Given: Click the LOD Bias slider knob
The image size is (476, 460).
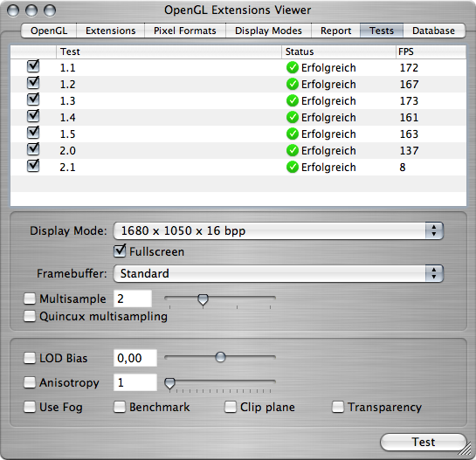Looking at the screenshot, I should click(x=220, y=357).
